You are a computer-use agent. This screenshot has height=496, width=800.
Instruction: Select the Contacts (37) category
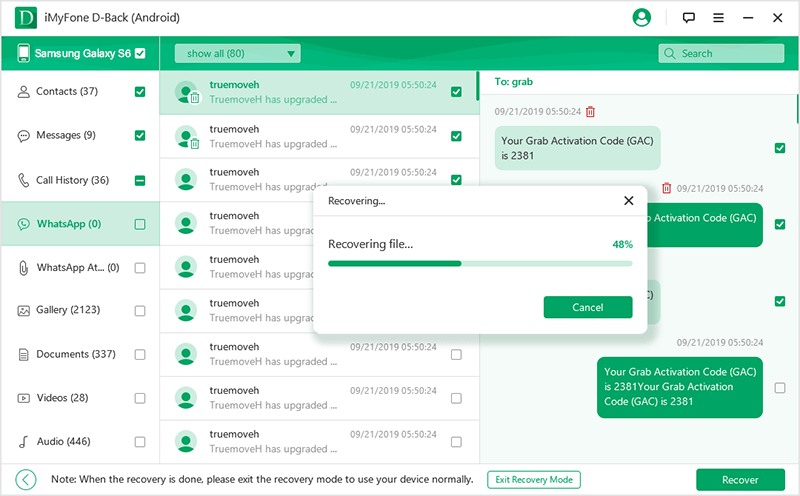coord(81,92)
